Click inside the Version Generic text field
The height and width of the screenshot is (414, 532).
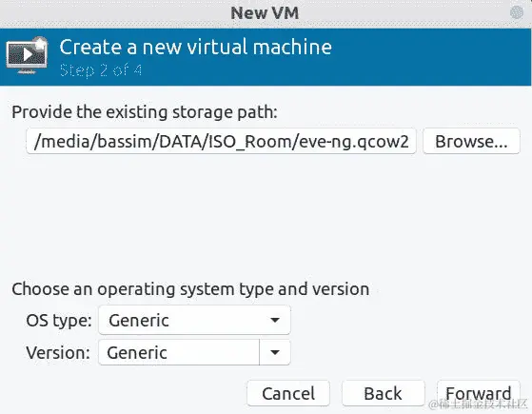point(179,352)
